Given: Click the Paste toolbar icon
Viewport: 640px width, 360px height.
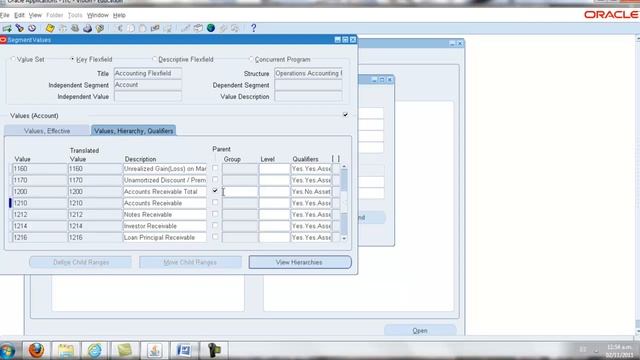Looking at the screenshot, I should (x=142, y=28).
